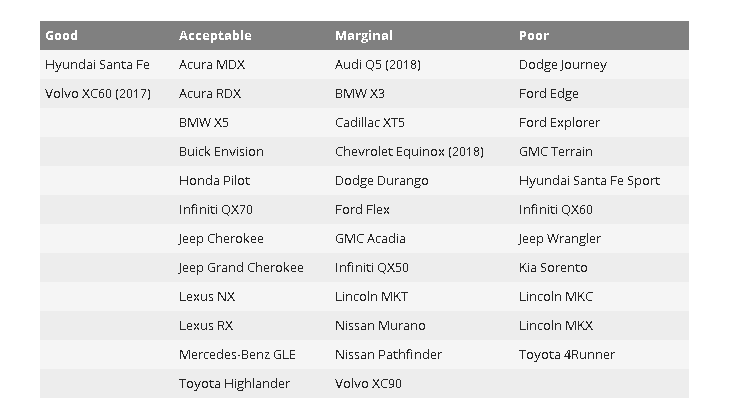Select the Dodge Journey cell

point(563,65)
